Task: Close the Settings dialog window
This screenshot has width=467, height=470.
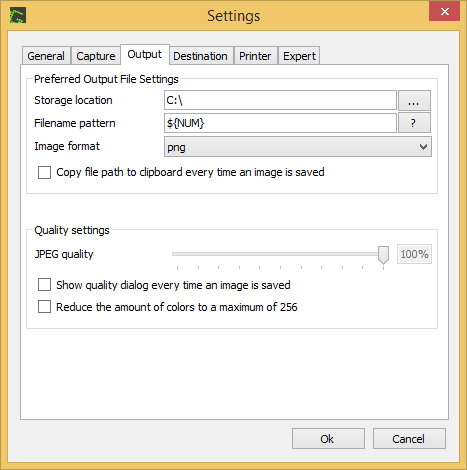Action: 444,12
